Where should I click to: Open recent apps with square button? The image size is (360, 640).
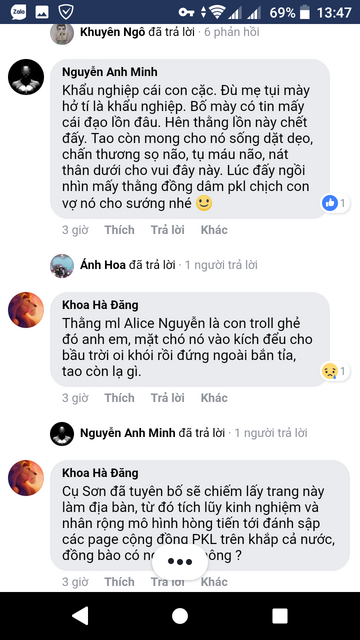[x=280, y=616]
